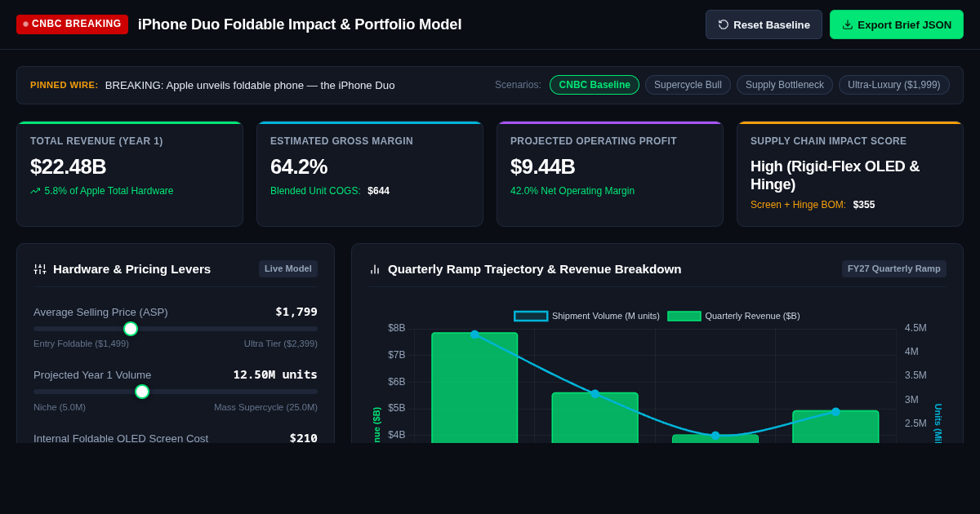
Task: Toggle the Shipment Volume (M units) legend item
Action: coord(587,316)
